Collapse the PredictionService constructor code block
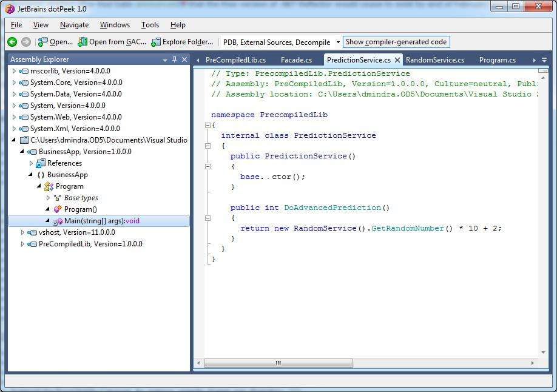Viewport: 557px width, 392px height. (208, 166)
